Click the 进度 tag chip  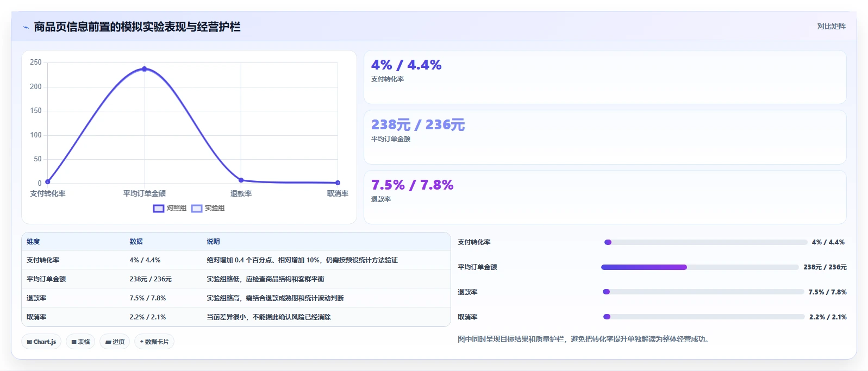[115, 342]
